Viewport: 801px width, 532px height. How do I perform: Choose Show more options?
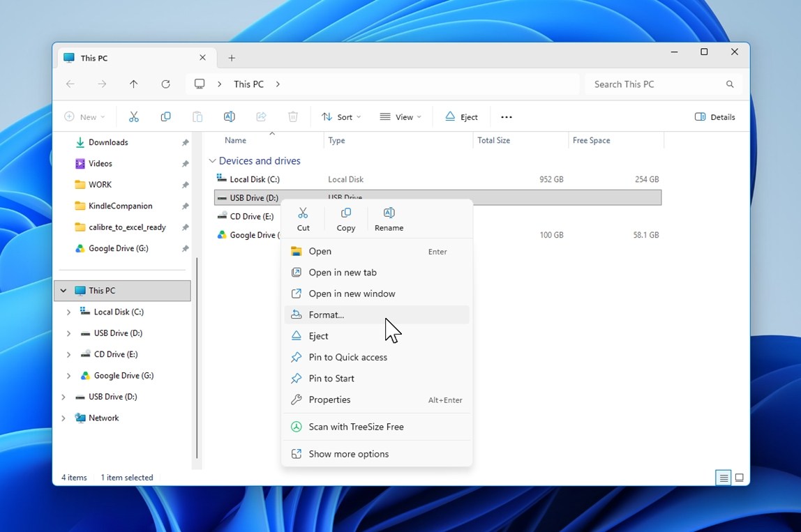click(377, 454)
